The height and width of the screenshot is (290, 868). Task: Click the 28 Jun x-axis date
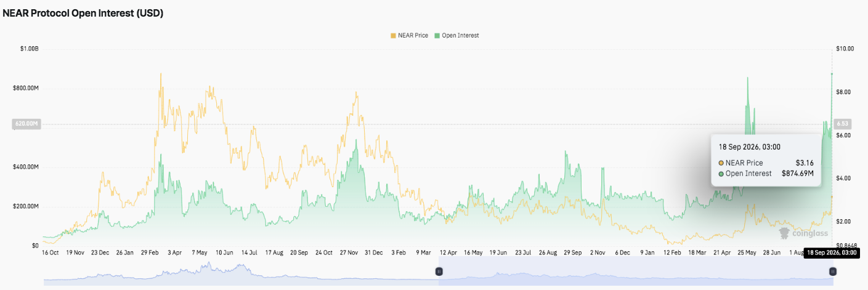click(x=772, y=252)
